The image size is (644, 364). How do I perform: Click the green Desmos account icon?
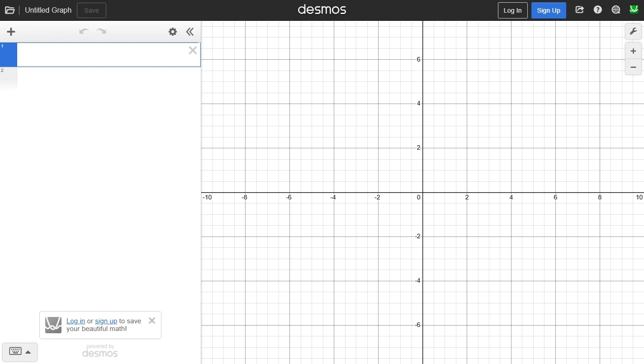pos(634,10)
